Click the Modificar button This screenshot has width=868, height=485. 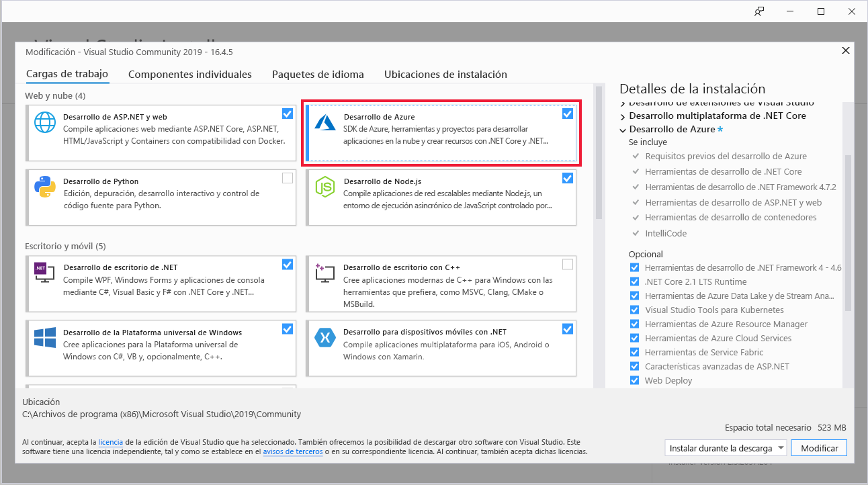click(x=819, y=448)
